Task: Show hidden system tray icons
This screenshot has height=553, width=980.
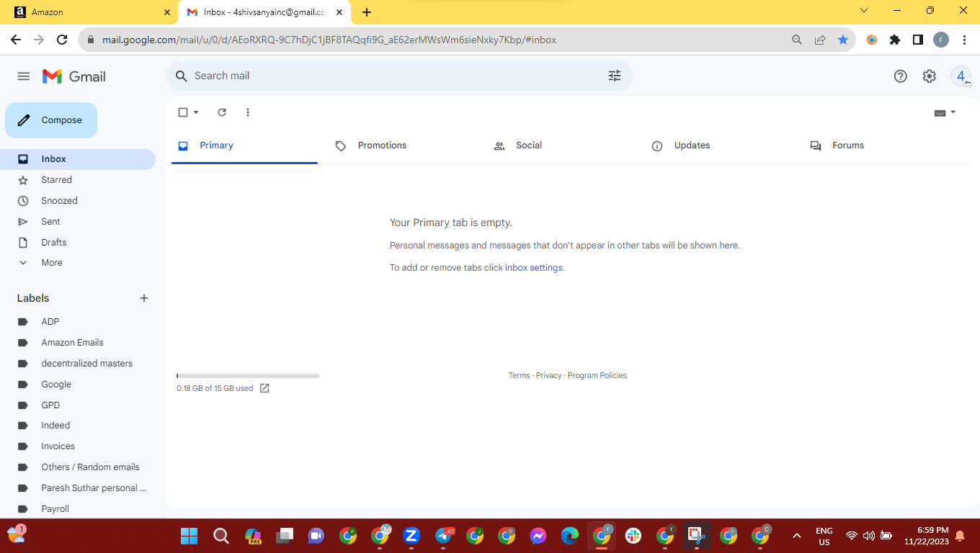Action: [797, 536]
